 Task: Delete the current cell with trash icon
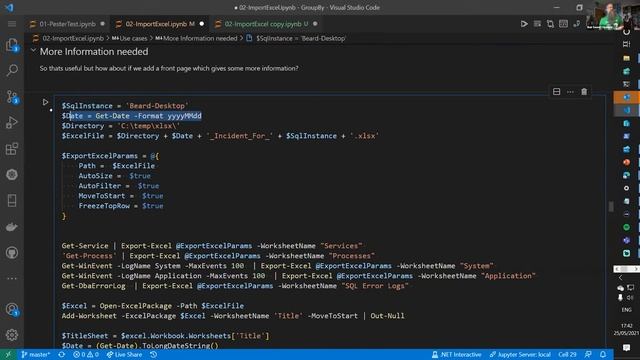pos(584,92)
